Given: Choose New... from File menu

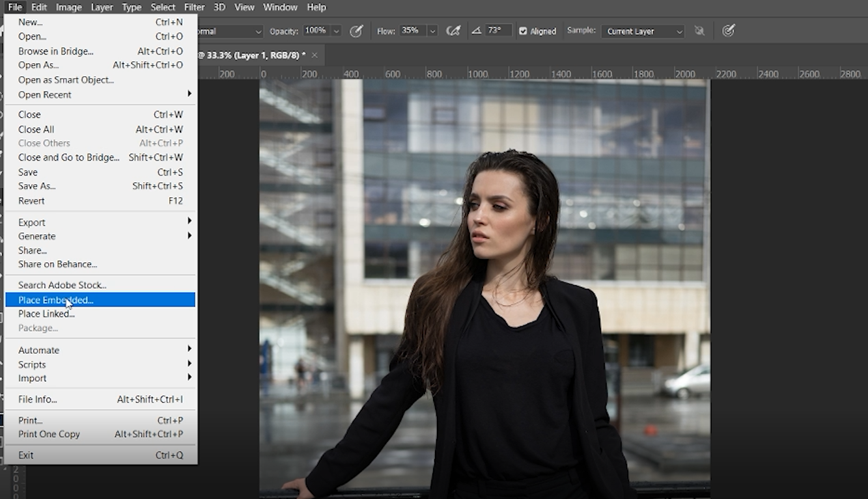Looking at the screenshot, I should pos(100,22).
